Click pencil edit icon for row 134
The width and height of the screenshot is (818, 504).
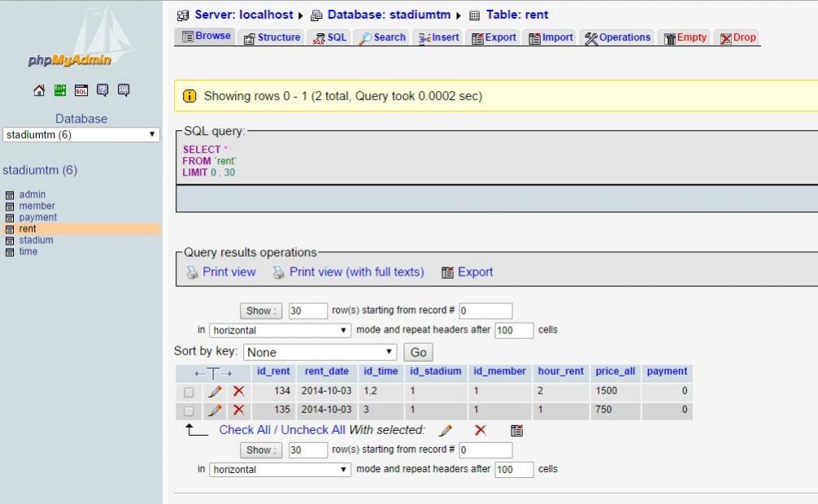pyautogui.click(x=215, y=391)
